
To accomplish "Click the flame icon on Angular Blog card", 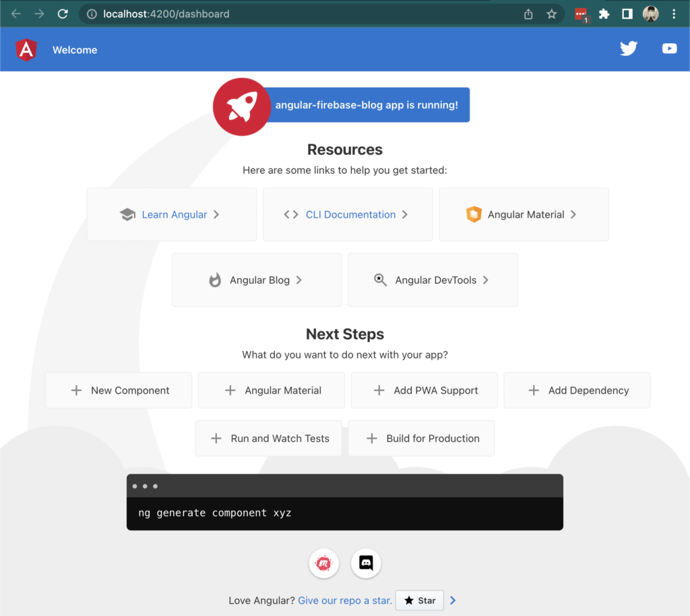I will point(214,279).
